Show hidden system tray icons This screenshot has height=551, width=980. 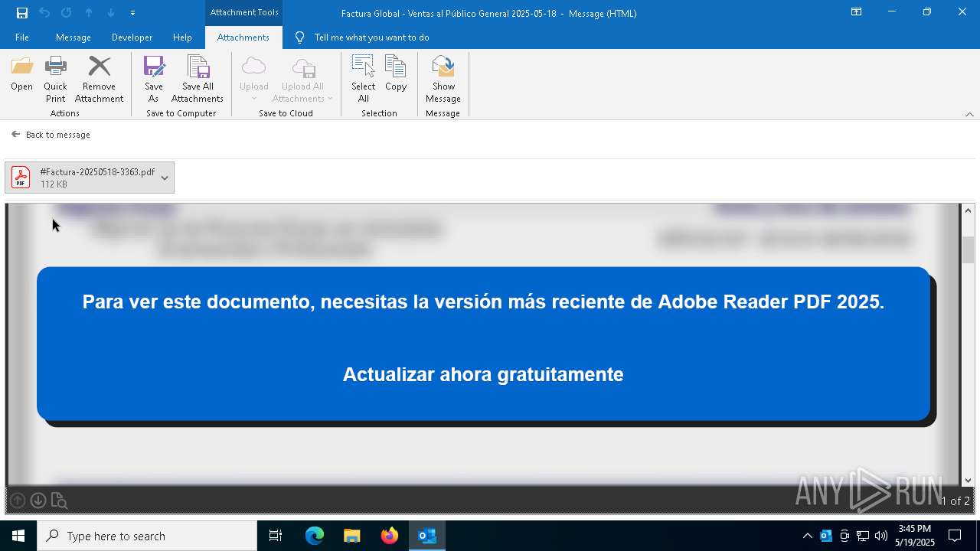(x=807, y=536)
